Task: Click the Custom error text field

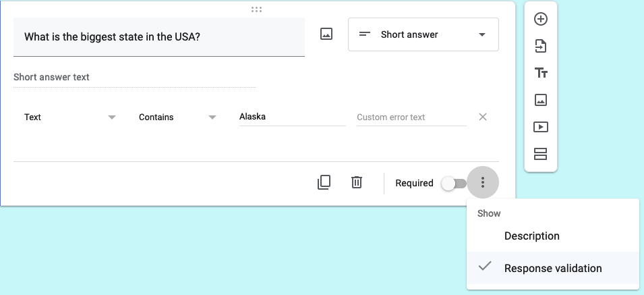Action: pyautogui.click(x=411, y=117)
